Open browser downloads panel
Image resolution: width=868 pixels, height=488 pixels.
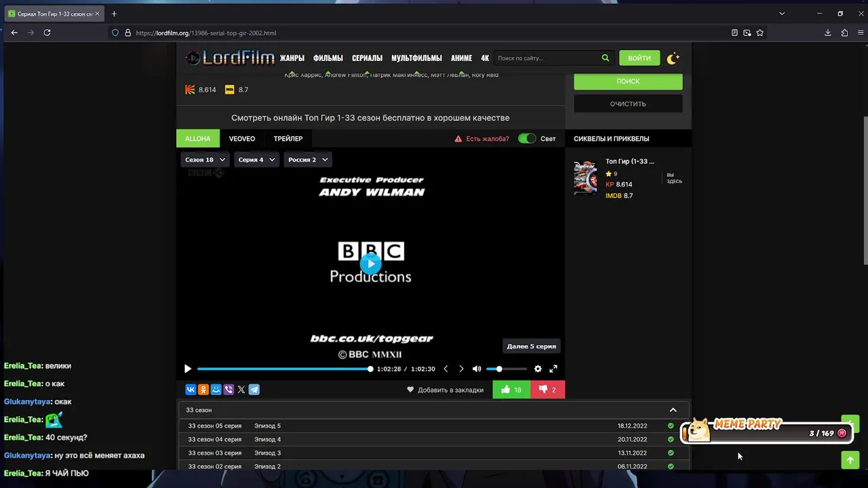click(x=828, y=33)
